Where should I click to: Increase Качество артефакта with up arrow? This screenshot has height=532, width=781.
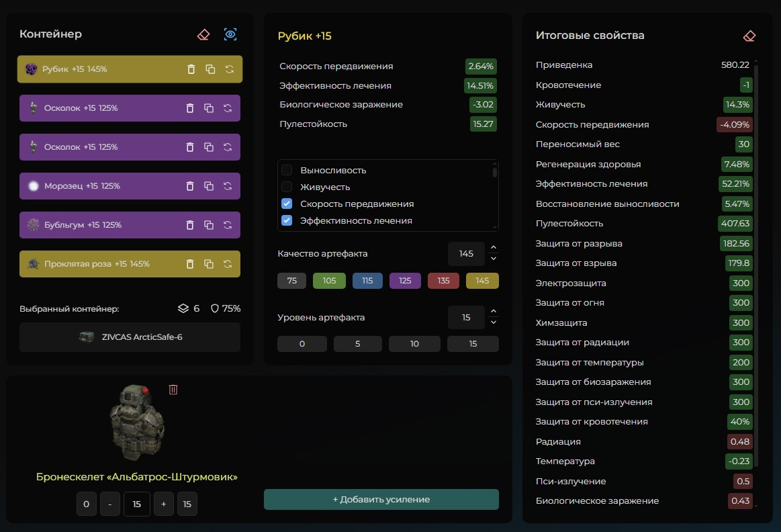coord(493,248)
